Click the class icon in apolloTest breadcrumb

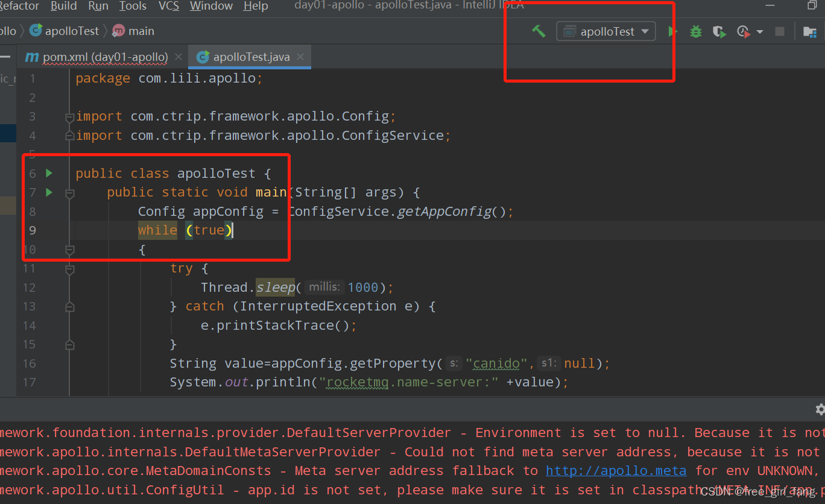[x=36, y=31]
